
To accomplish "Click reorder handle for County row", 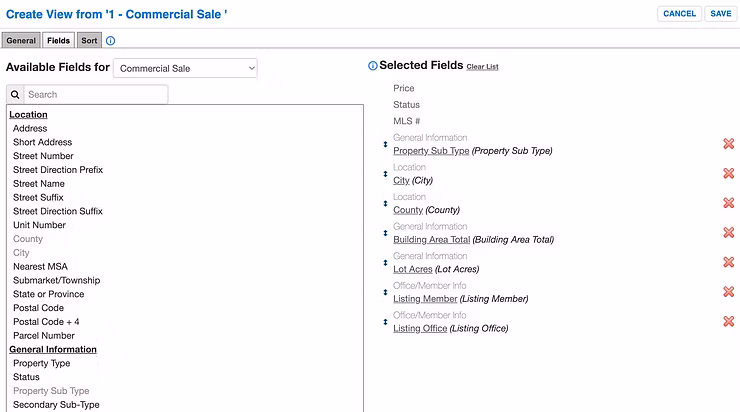I will click(385, 203).
